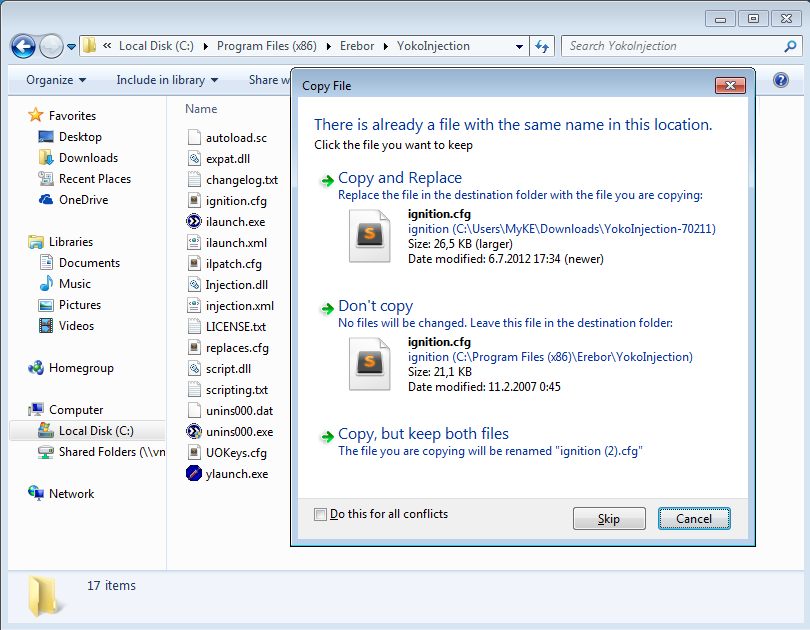Click the Name column header
The height and width of the screenshot is (630, 810).
point(201,109)
